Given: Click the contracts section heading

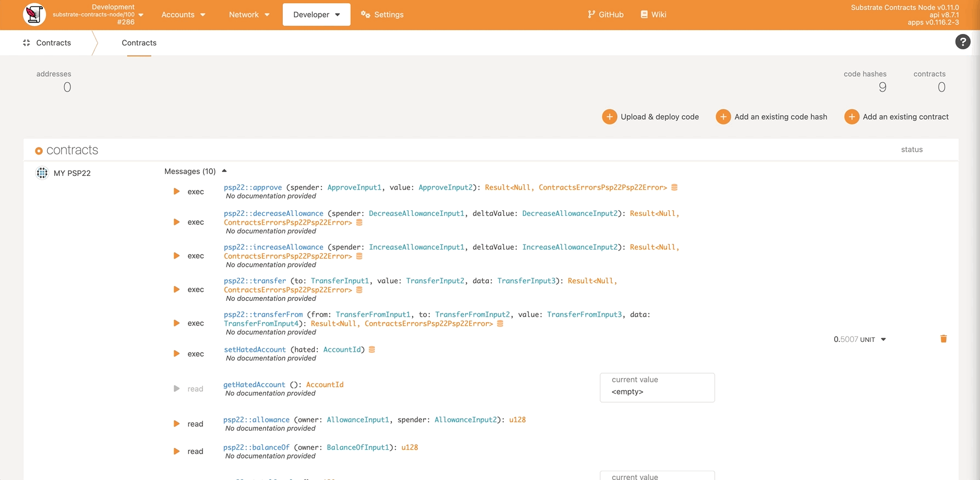Looking at the screenshot, I should (x=72, y=150).
